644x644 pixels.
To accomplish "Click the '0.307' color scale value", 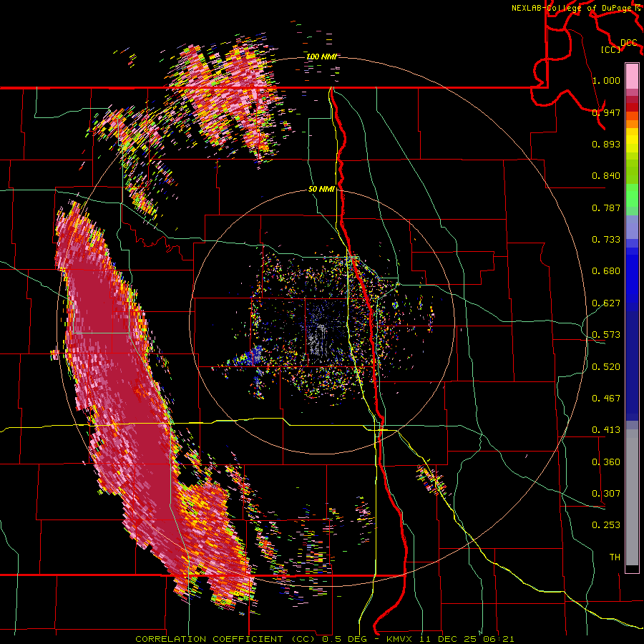I will [x=606, y=494].
